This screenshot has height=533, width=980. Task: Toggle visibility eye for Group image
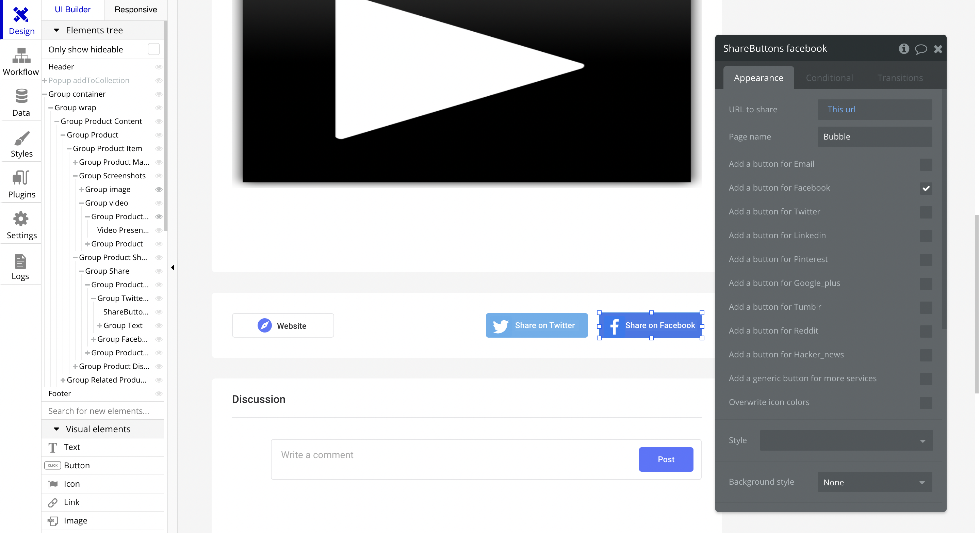(159, 190)
